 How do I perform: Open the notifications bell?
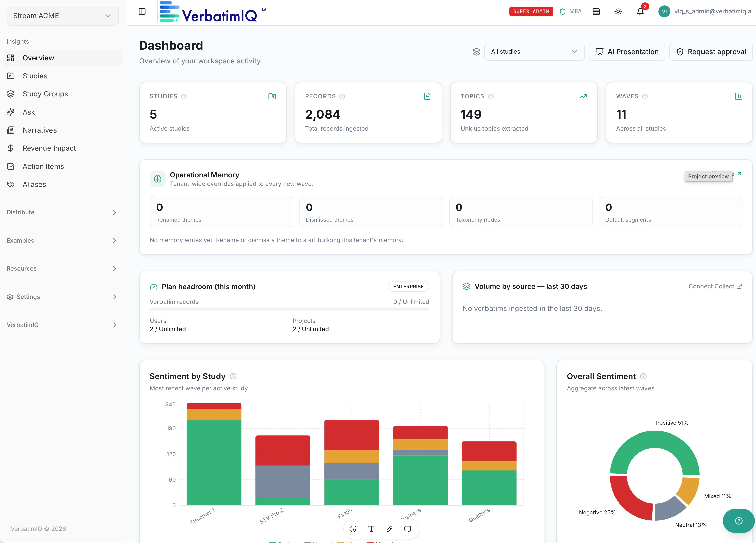pos(640,12)
